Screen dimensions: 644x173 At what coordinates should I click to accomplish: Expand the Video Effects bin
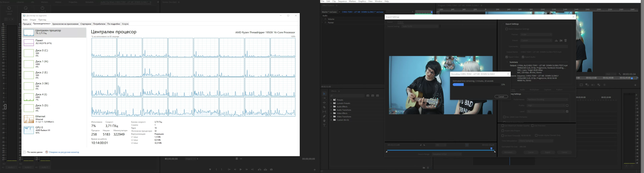[x=331, y=113]
